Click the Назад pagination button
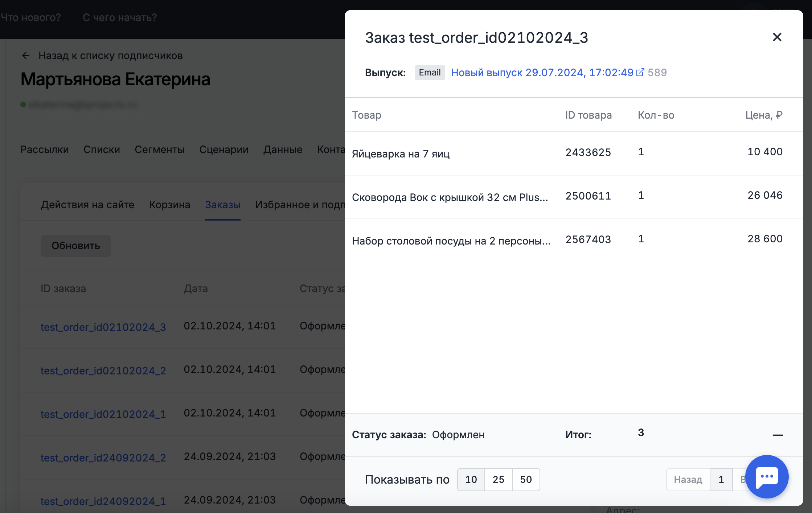This screenshot has height=513, width=812. (688, 480)
